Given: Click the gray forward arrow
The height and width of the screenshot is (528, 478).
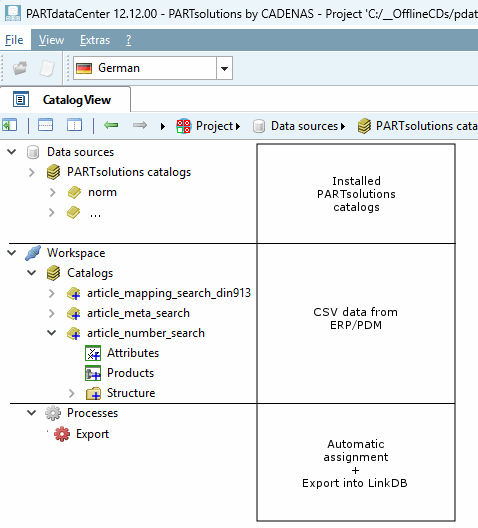Looking at the screenshot, I should (140, 125).
